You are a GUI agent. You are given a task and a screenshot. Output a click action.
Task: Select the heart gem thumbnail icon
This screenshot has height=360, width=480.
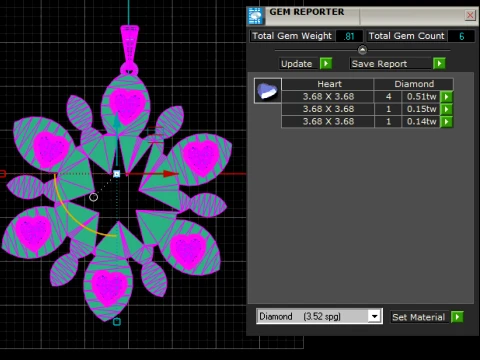pyautogui.click(x=268, y=91)
